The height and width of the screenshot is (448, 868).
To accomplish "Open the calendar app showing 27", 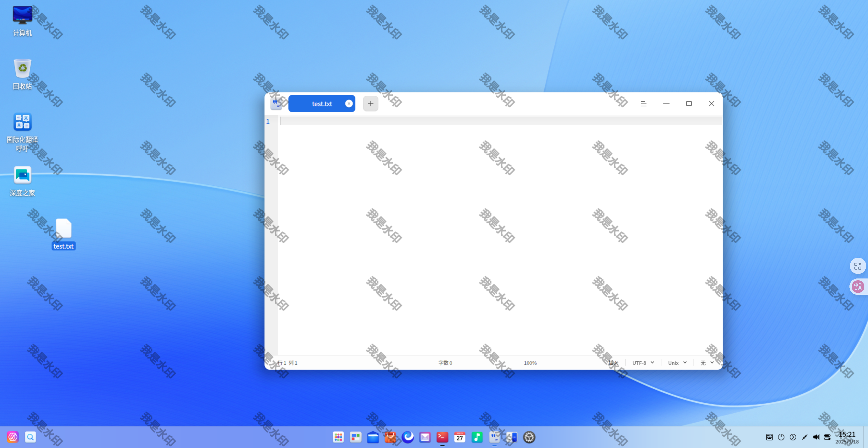I will click(x=460, y=437).
